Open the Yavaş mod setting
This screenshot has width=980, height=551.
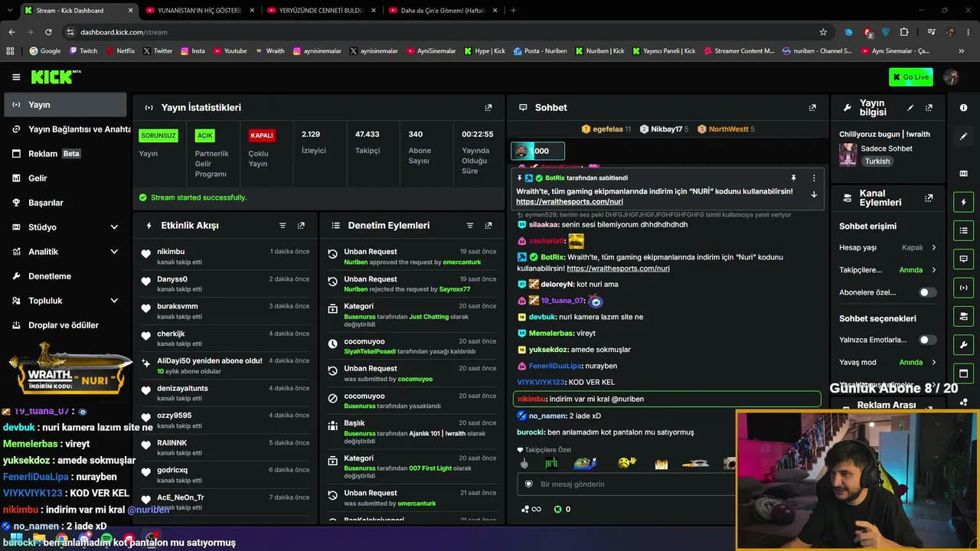(888, 362)
